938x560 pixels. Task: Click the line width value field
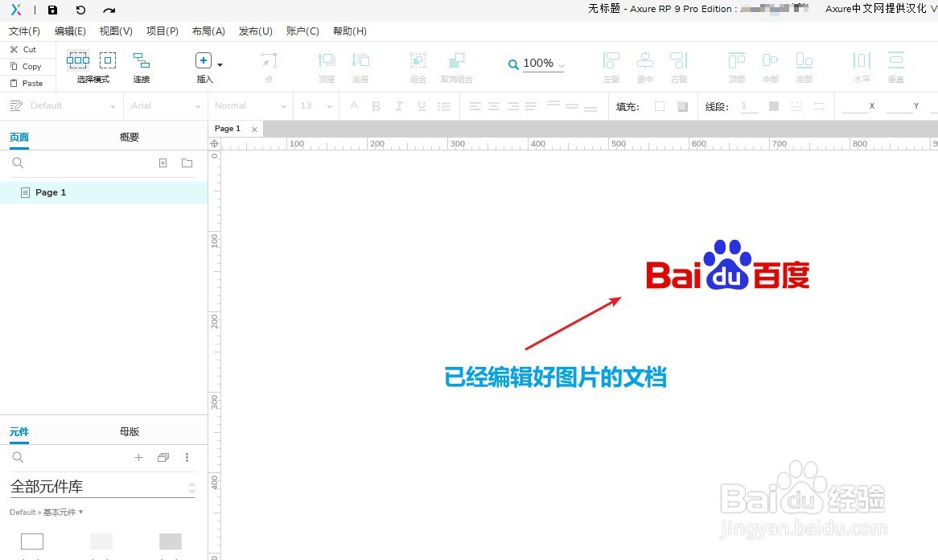(749, 106)
